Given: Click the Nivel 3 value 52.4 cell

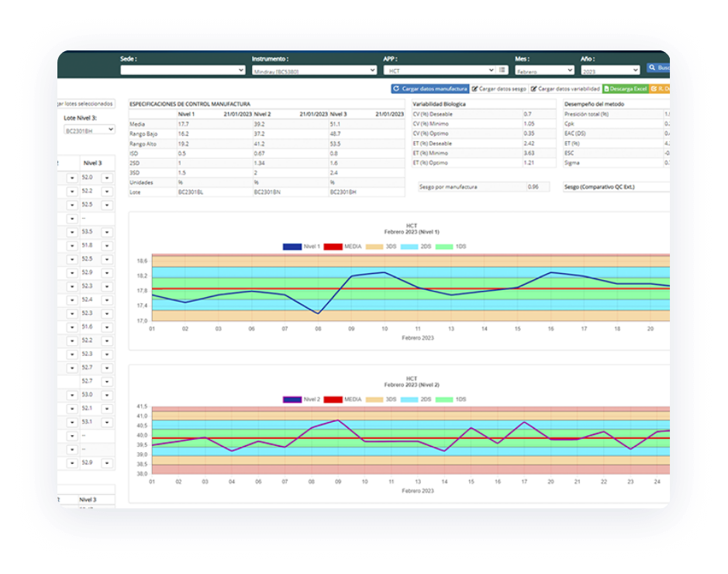Looking at the screenshot, I should (x=88, y=299).
